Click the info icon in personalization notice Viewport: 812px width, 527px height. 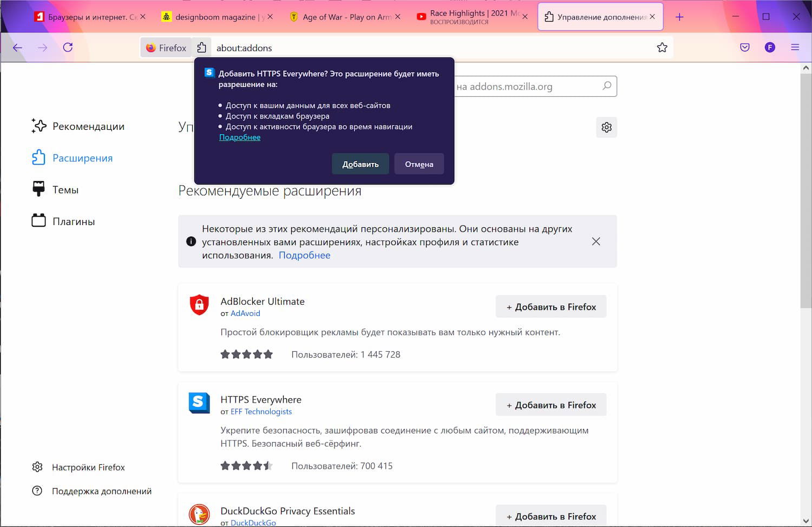[191, 241]
